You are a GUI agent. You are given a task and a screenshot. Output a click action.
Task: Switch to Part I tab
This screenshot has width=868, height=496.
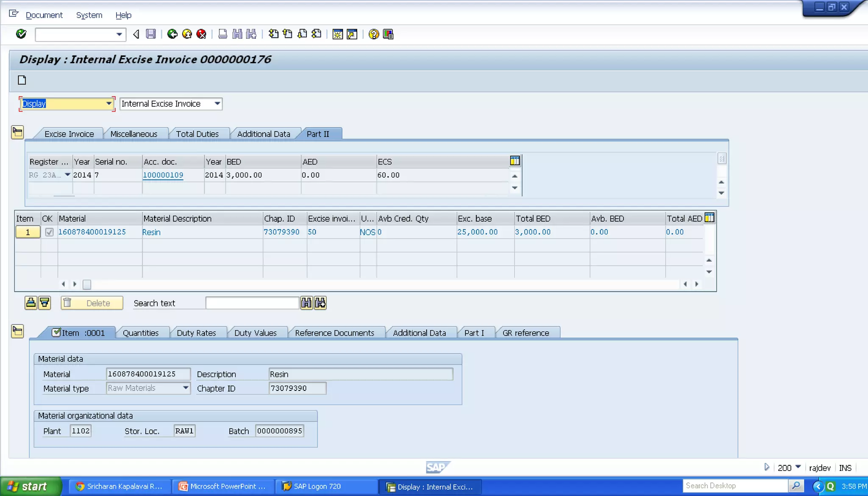pos(474,333)
